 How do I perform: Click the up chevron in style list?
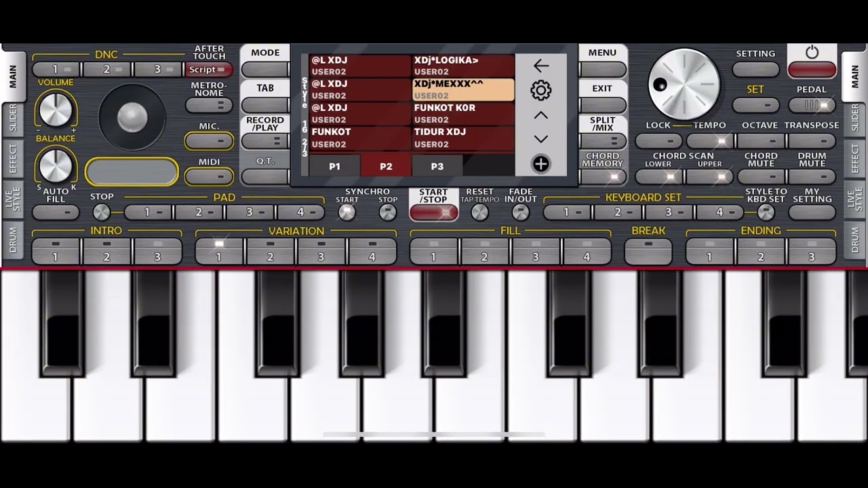tap(540, 116)
